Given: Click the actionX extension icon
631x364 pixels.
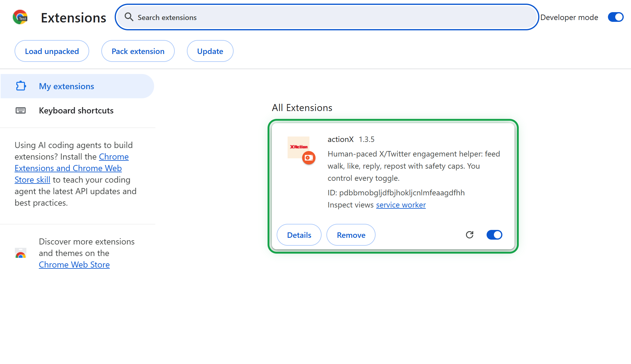Looking at the screenshot, I should 299,147.
